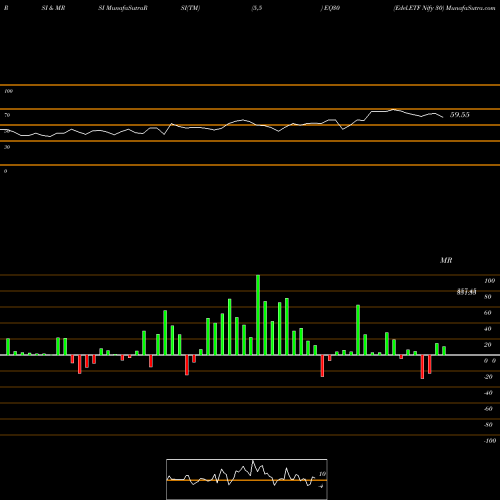Viewport: 500px width, 500px height.
Task: Click the MR axis label -40
Action: tap(488, 393)
